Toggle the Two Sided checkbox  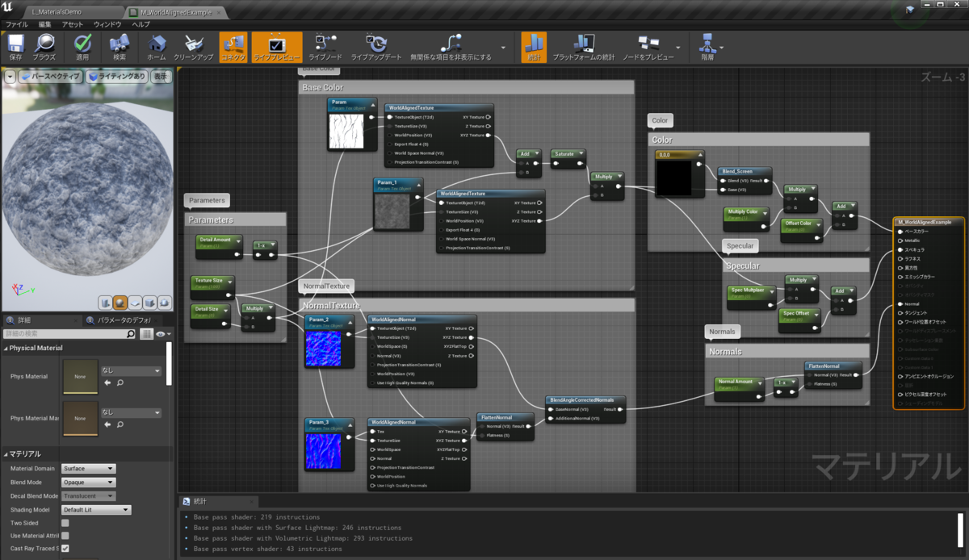tap(65, 523)
